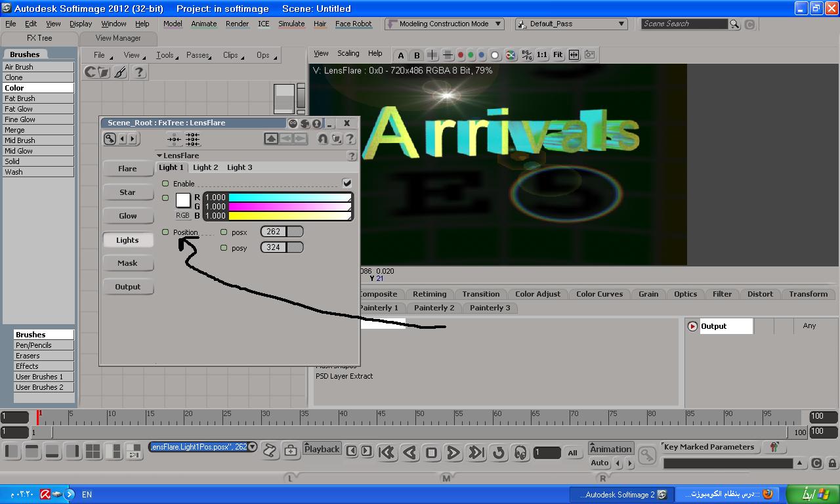840x504 pixels.
Task: Stop playback
Action: [431, 452]
